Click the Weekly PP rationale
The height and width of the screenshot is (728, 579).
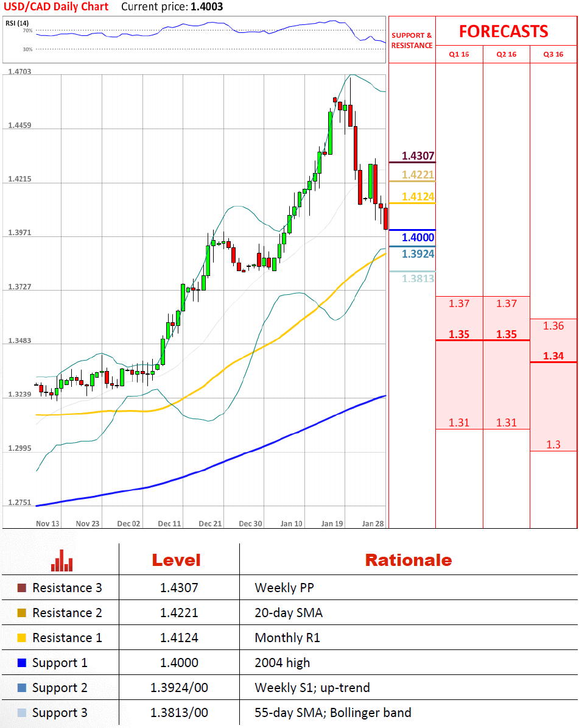[x=284, y=588]
